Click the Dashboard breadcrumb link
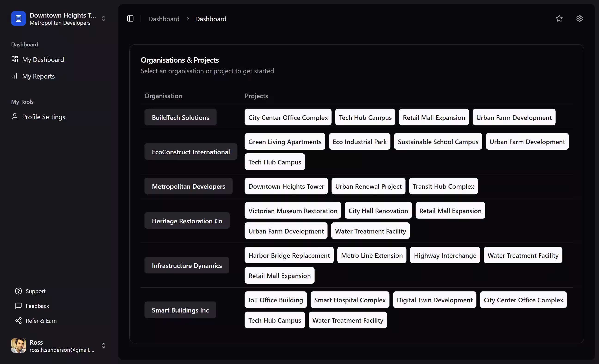 (164, 19)
